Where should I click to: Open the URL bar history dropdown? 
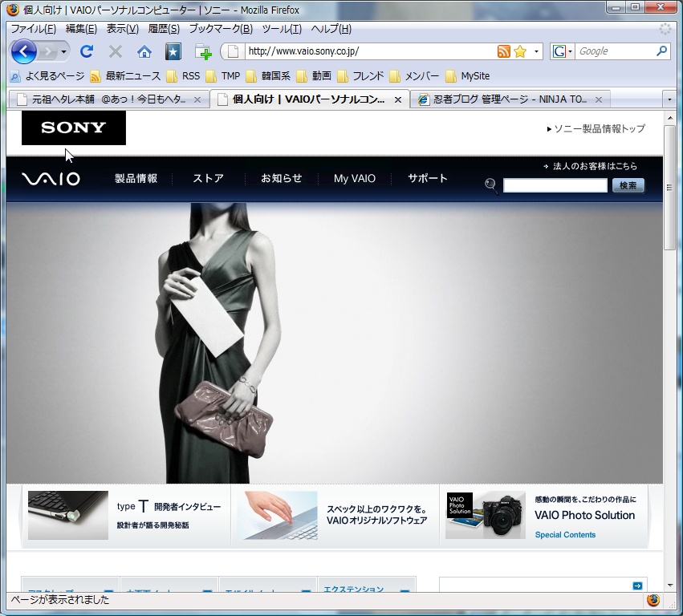pos(536,51)
